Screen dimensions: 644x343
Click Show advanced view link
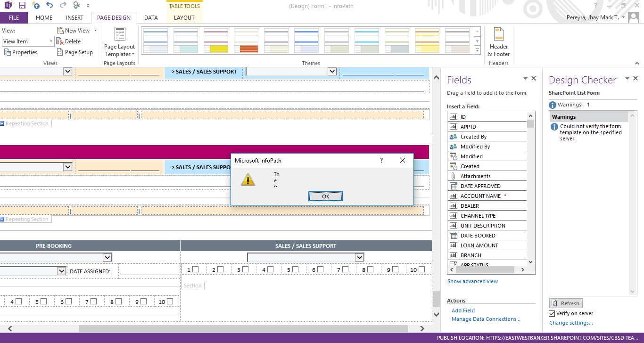pos(472,281)
